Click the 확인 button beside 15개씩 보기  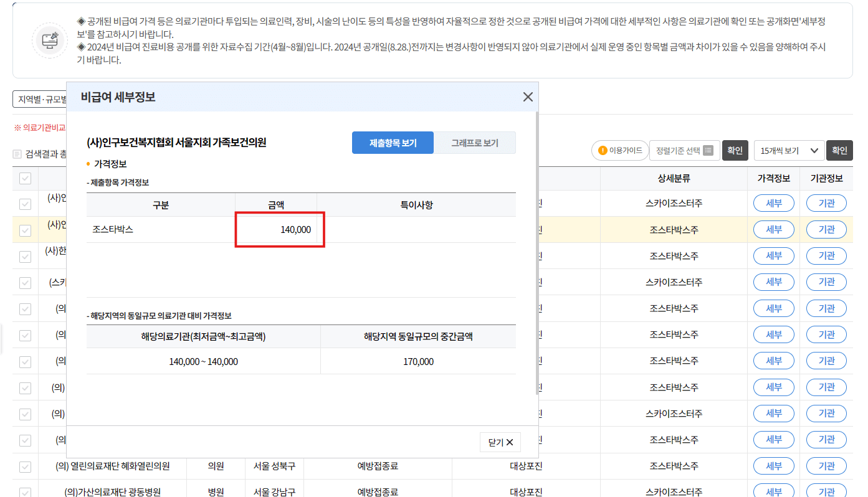(x=839, y=150)
